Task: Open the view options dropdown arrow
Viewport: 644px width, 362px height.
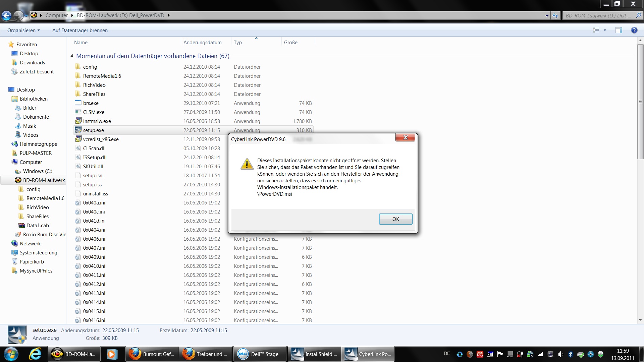Action: pos(605,30)
